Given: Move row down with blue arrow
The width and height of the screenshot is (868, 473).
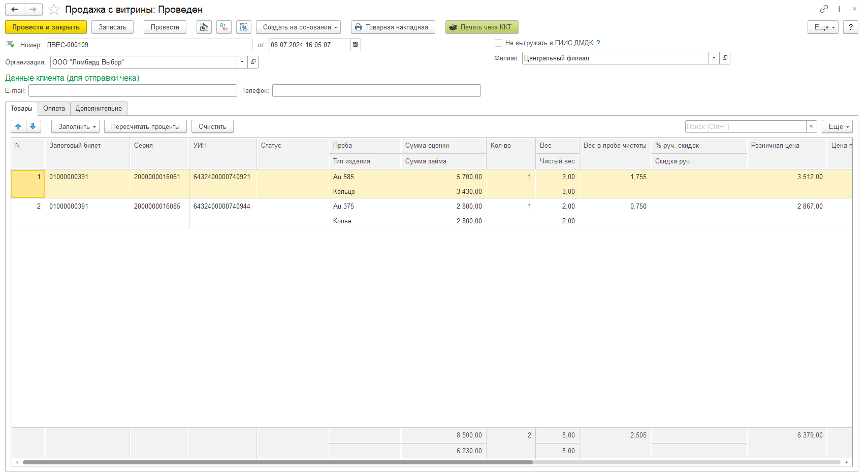Looking at the screenshot, I should click(33, 126).
